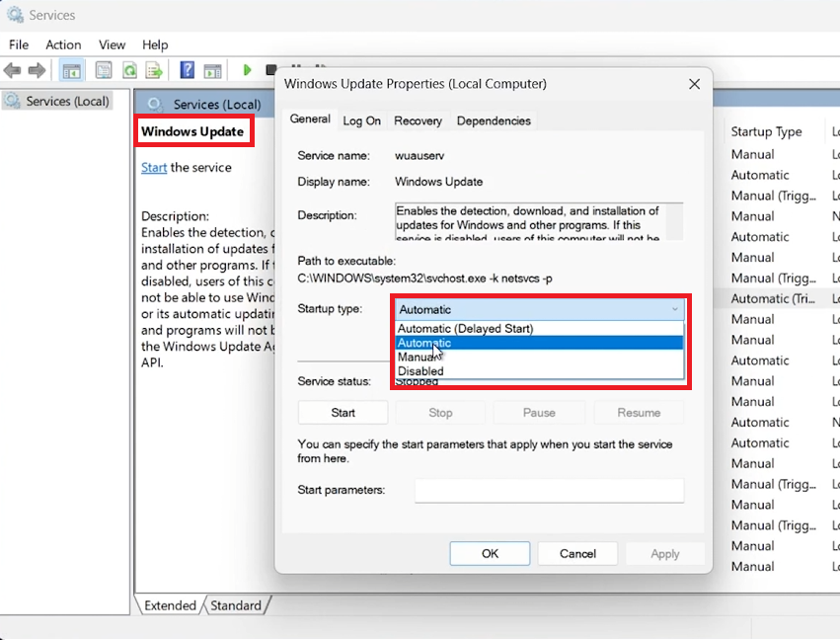Viewport: 840px width, 640px height.
Task: Switch to the General tab
Action: coord(310,119)
